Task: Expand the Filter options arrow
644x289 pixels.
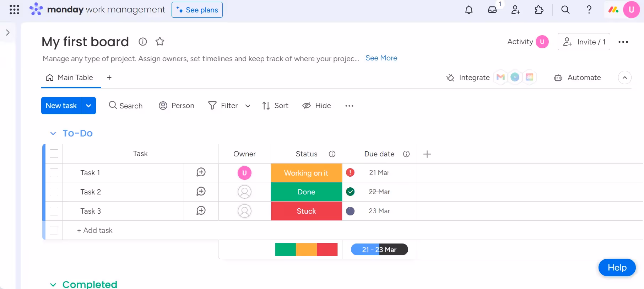Action: pyautogui.click(x=248, y=106)
